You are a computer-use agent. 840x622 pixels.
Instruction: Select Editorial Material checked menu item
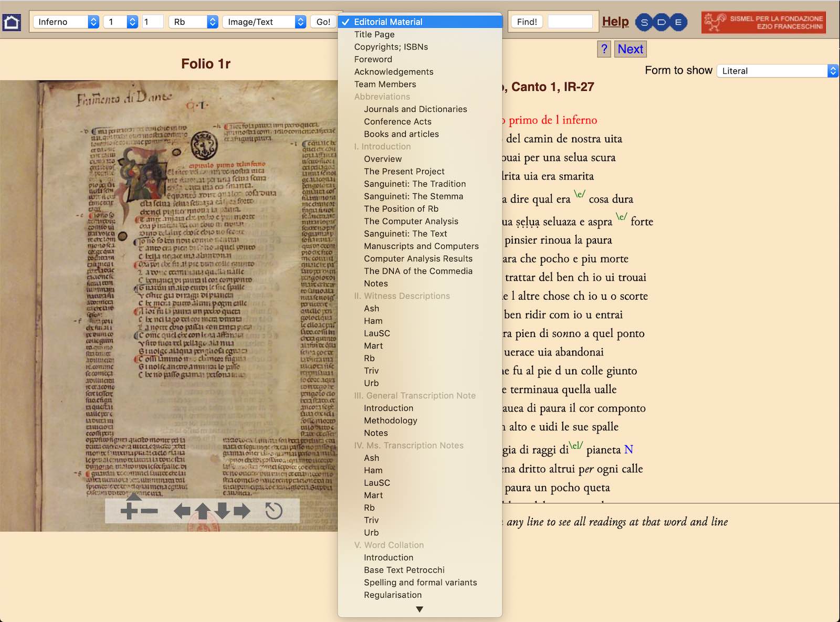click(x=420, y=22)
